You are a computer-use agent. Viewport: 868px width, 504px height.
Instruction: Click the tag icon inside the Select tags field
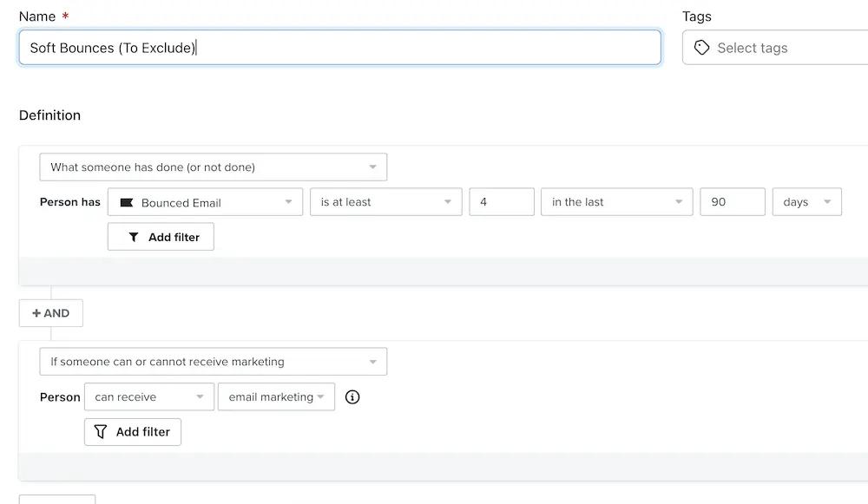tap(702, 48)
